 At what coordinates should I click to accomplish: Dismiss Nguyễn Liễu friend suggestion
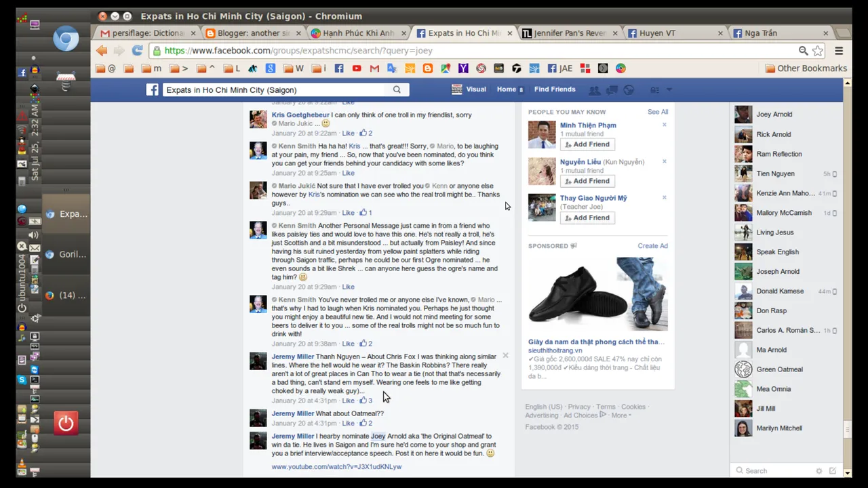click(665, 161)
